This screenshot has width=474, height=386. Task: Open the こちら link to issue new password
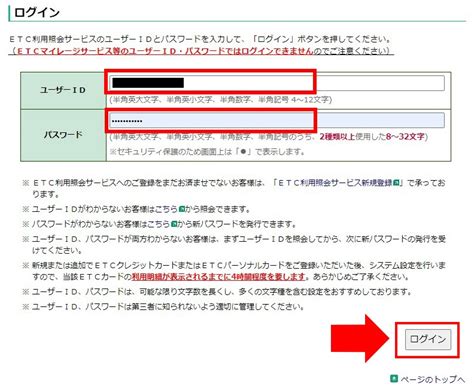(158, 224)
